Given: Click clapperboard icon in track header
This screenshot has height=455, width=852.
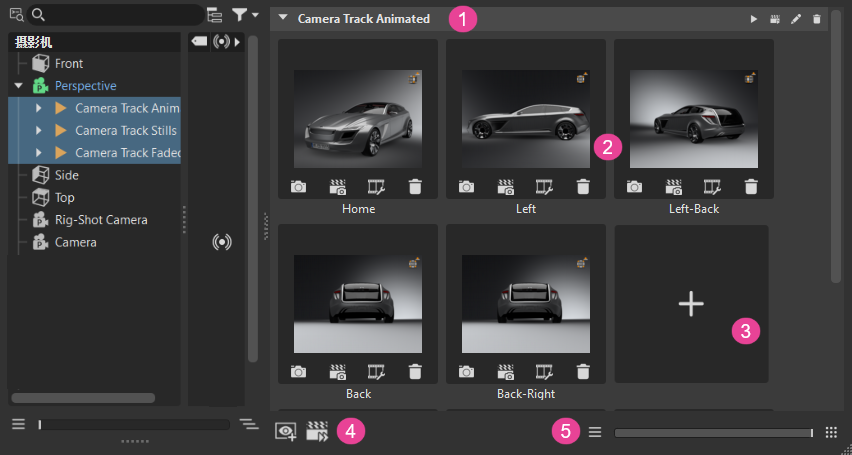Looking at the screenshot, I should click(775, 19).
